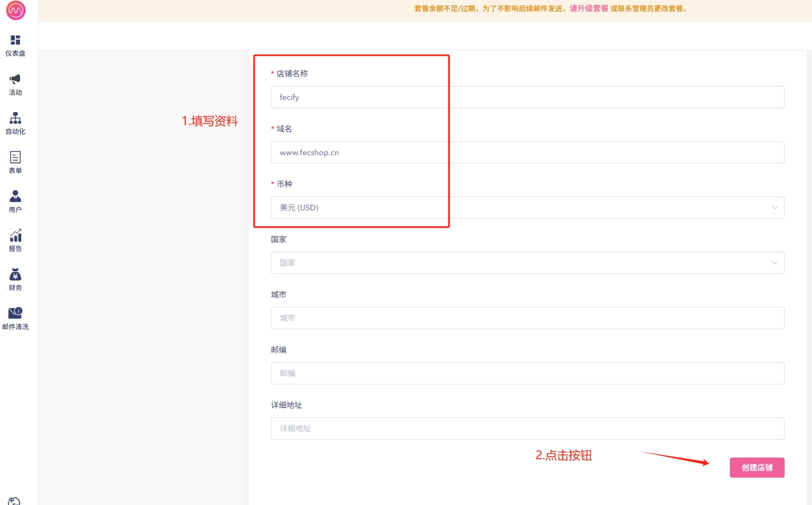Screen dimensions: 812x505
Task: Open the 仪表盘 dashboard icon
Action: 16,40
